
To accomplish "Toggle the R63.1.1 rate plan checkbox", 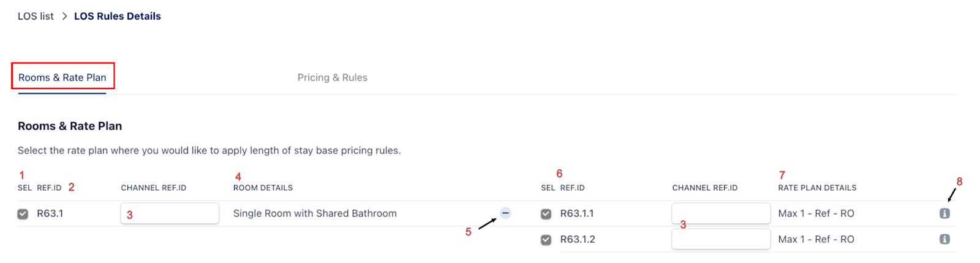I will click(x=546, y=214).
